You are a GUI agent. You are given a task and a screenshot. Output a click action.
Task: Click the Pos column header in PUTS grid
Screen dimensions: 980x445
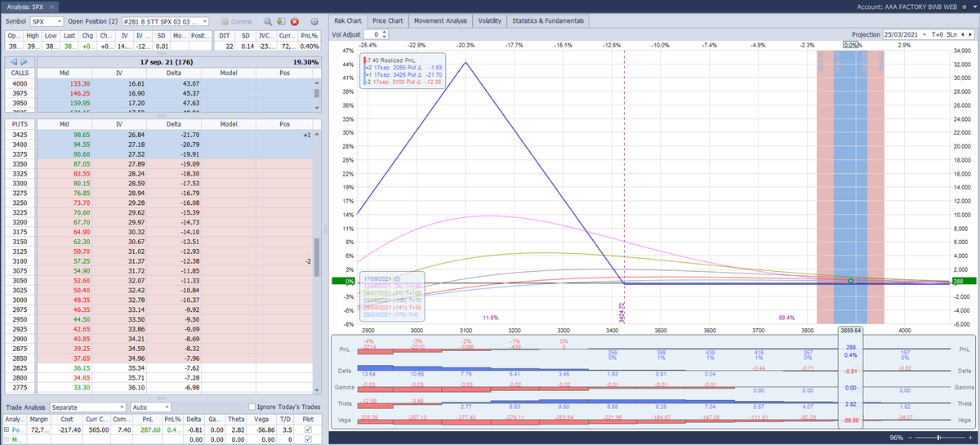click(284, 124)
